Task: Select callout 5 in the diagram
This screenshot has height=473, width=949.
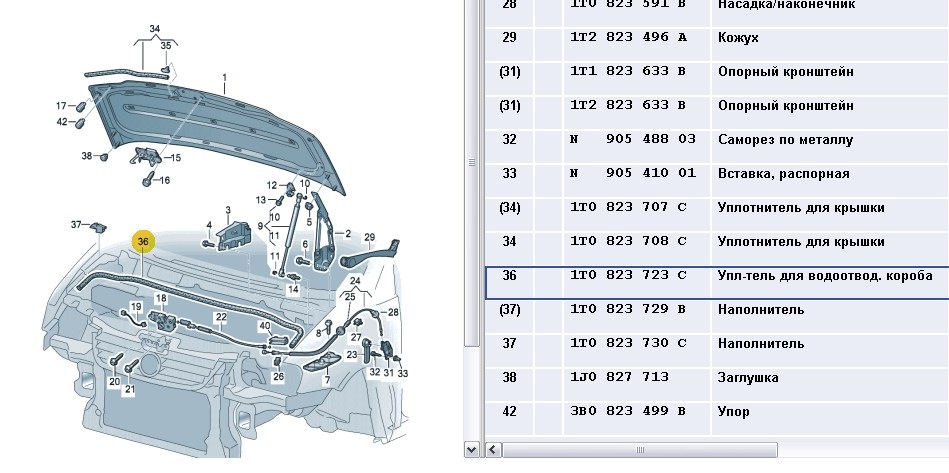Action: pos(309,222)
